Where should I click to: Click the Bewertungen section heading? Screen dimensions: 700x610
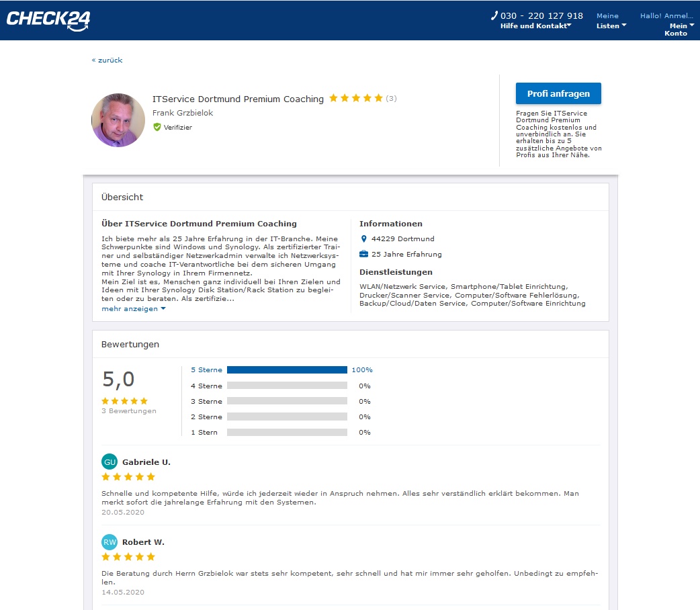(130, 344)
